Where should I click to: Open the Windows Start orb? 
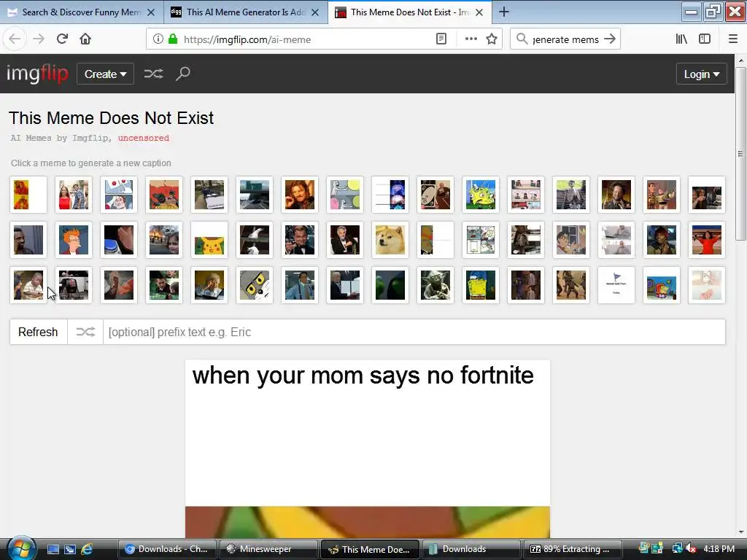(20, 548)
